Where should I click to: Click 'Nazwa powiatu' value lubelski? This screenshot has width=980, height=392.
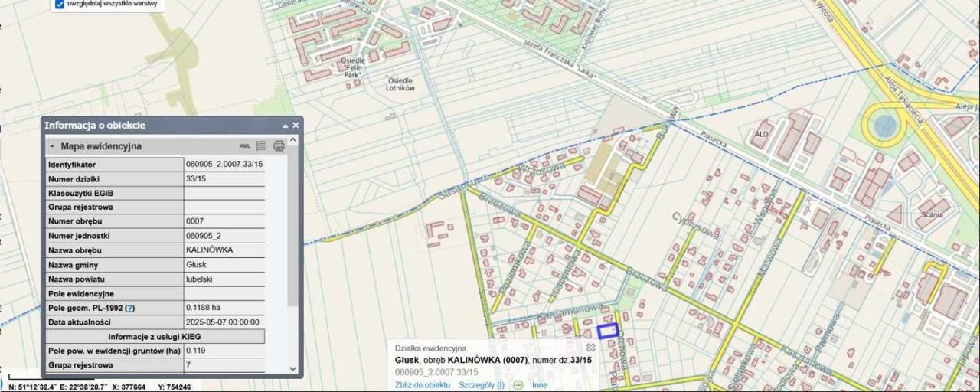[x=199, y=279]
